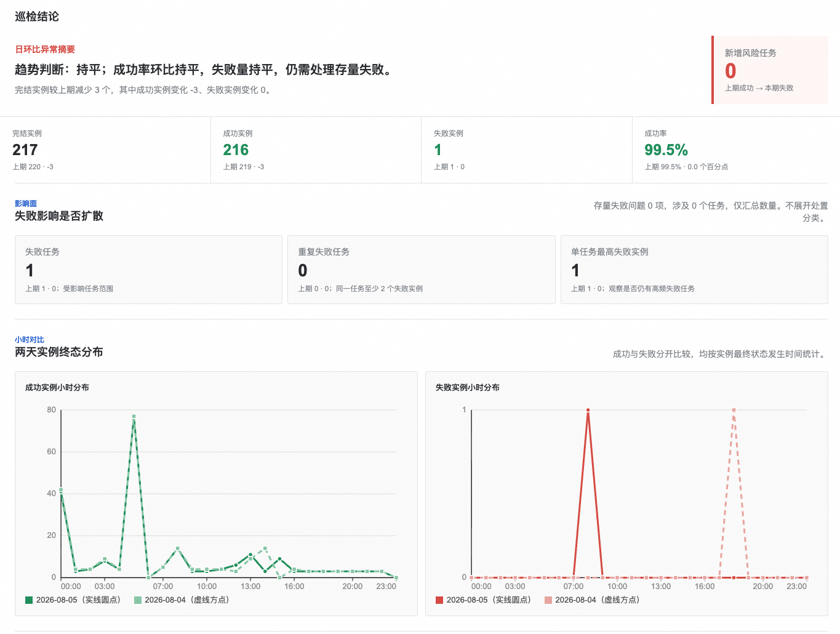Viewport: 840px width, 634px height.
Task: Click the blue 影响面 section tag
Action: coord(26,204)
